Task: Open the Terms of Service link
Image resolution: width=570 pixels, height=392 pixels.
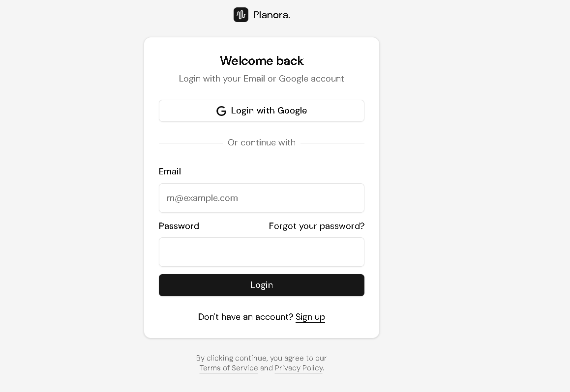Action: (x=229, y=368)
